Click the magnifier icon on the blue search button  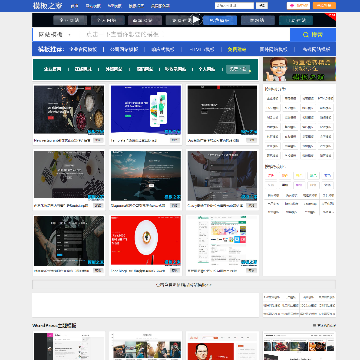(305, 34)
